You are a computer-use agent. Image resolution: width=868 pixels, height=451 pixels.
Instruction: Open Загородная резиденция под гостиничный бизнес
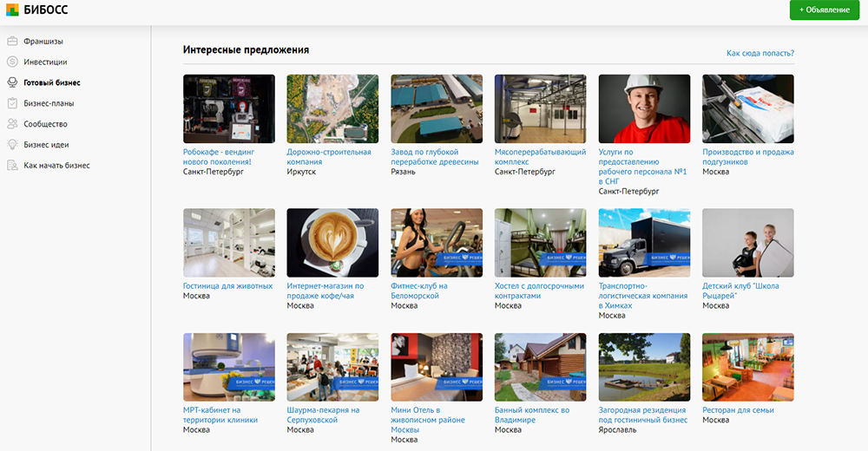coord(643,415)
